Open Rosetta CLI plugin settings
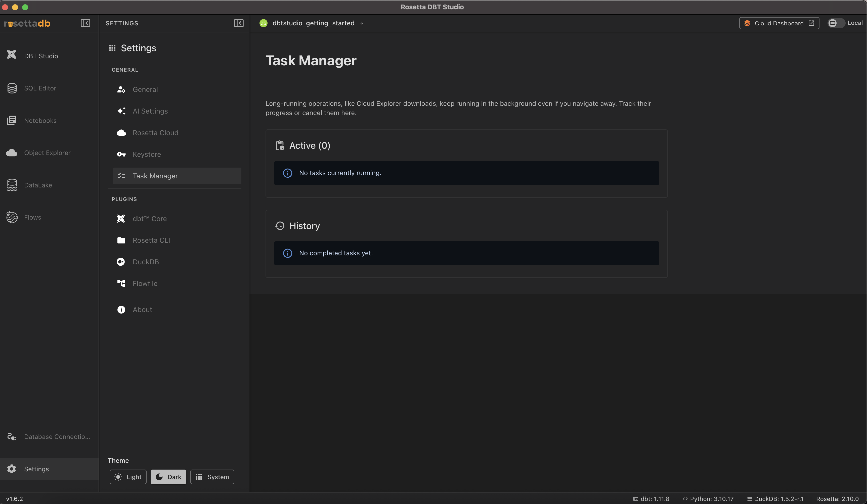The image size is (867, 504). click(x=177, y=240)
